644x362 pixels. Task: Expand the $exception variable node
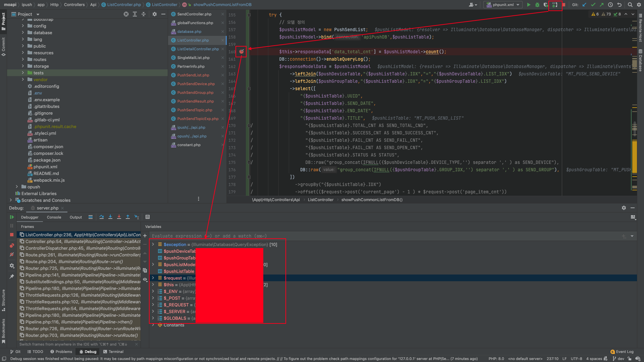coord(153,244)
